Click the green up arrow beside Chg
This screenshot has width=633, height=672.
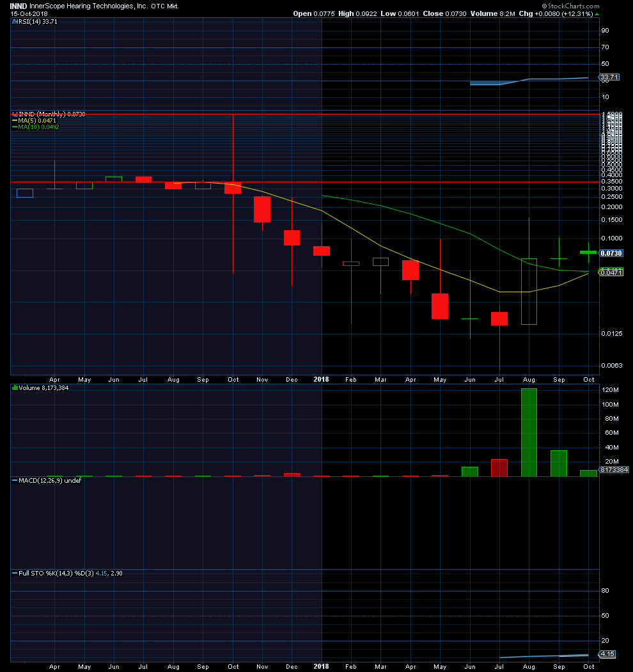coord(597,14)
